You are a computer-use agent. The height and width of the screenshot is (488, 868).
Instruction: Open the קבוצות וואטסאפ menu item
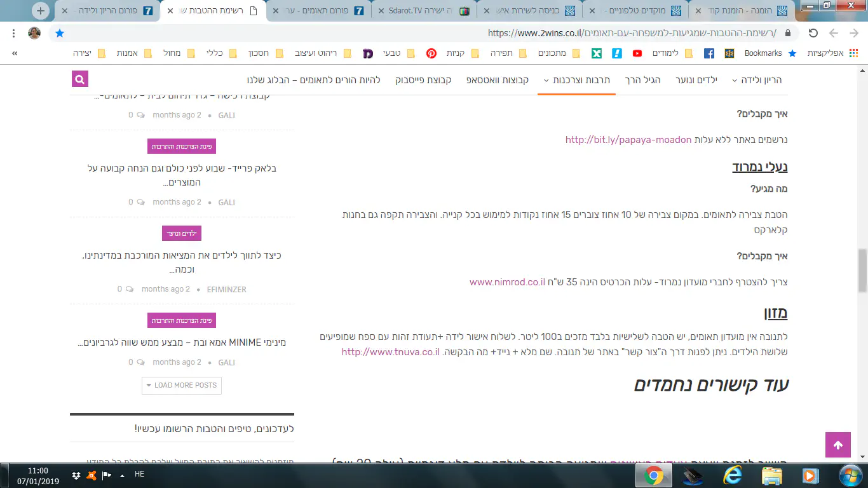click(498, 80)
